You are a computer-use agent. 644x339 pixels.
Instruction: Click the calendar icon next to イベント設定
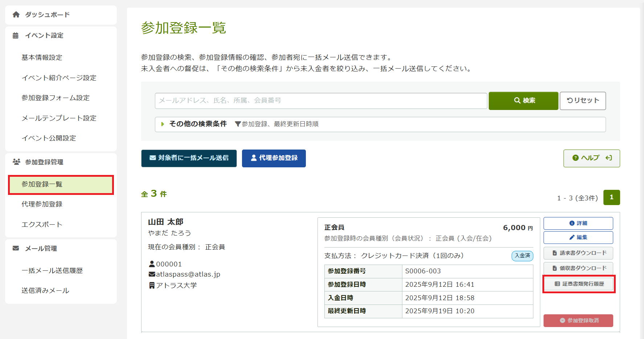pyautogui.click(x=16, y=36)
